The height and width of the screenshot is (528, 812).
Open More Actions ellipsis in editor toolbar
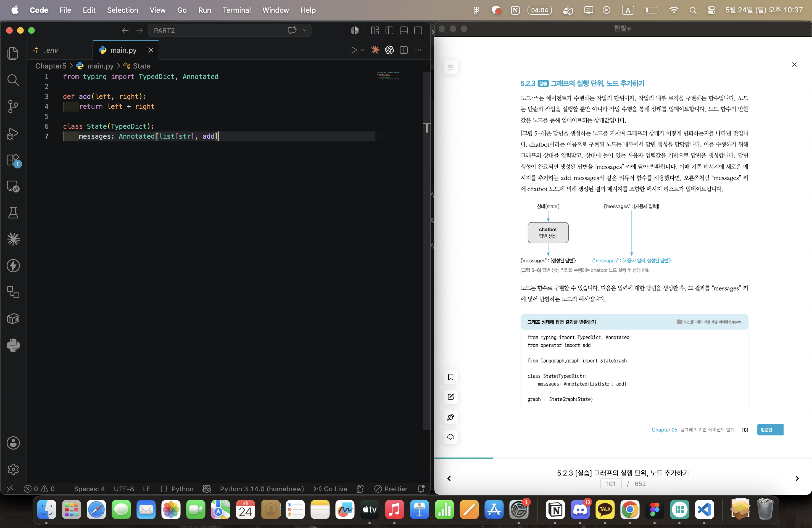(x=418, y=50)
